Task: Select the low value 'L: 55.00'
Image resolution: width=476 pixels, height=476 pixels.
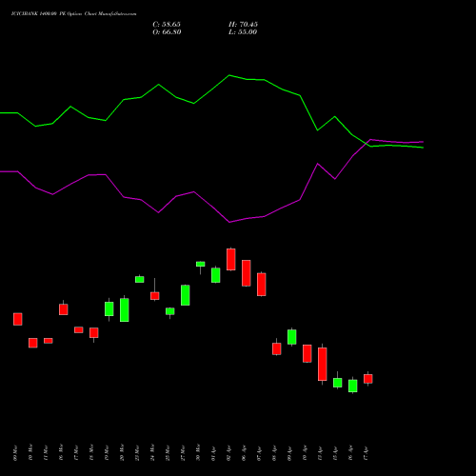Action: pos(243,32)
